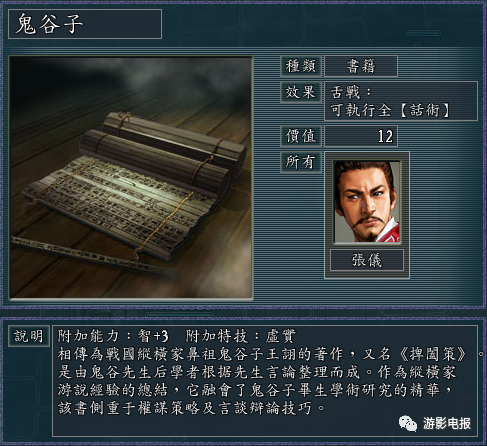Click the 附加特技 虛實 text
The image size is (487, 446).
241,336
